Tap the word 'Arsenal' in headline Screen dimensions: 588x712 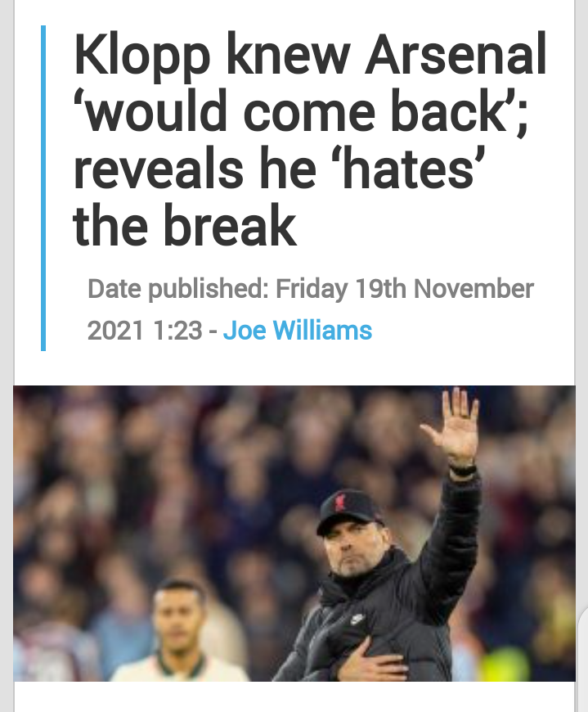(456, 54)
